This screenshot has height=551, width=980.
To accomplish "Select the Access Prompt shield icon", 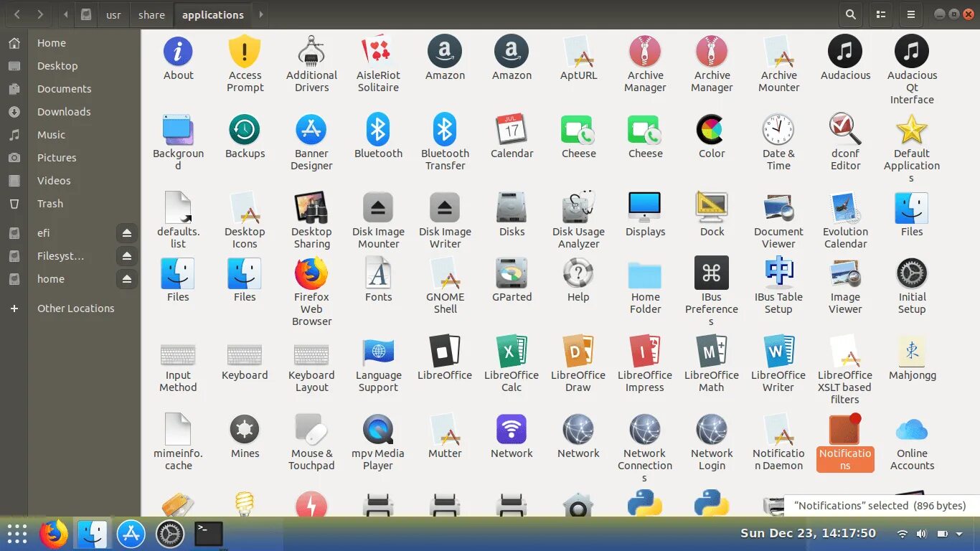I will click(245, 52).
